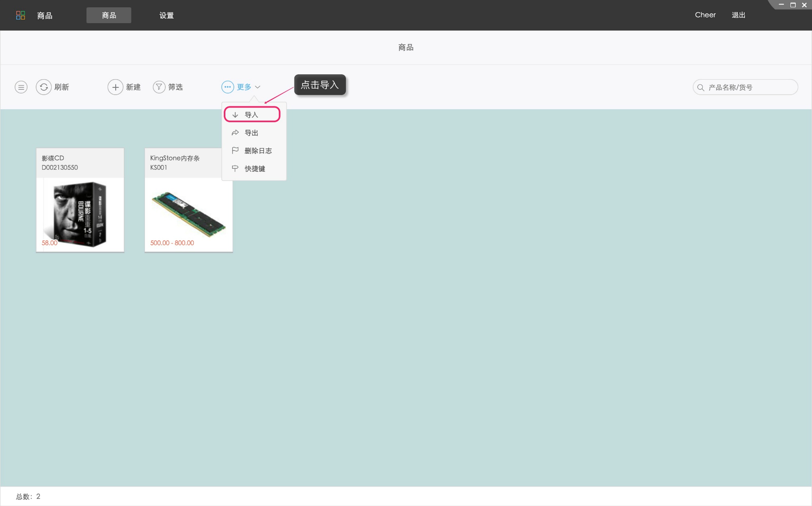The image size is (812, 506).
Task: Open the 影碟CD product thumbnail
Action: (80, 213)
